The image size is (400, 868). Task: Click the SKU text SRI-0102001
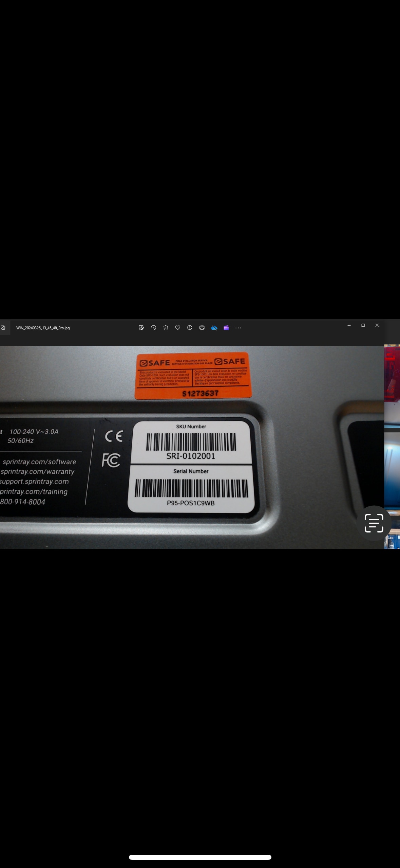191,456
